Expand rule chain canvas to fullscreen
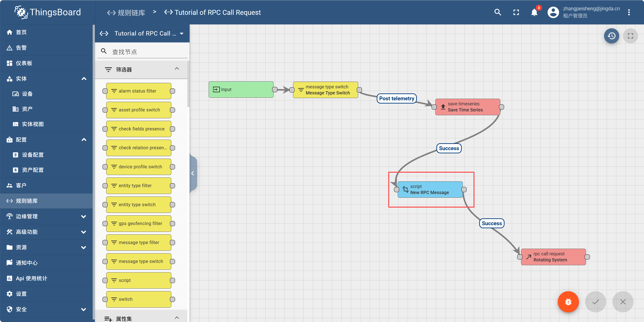This screenshot has height=322, width=644. (x=630, y=36)
